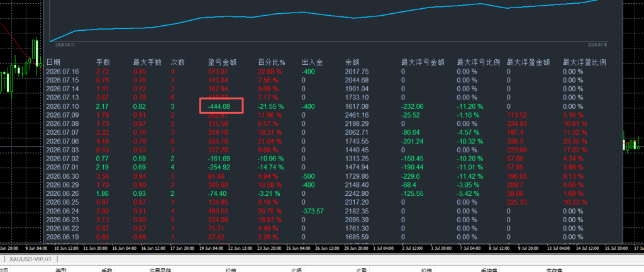Select the date row 2026.07.02
This screenshot has width=644, height=272.
[62, 159]
